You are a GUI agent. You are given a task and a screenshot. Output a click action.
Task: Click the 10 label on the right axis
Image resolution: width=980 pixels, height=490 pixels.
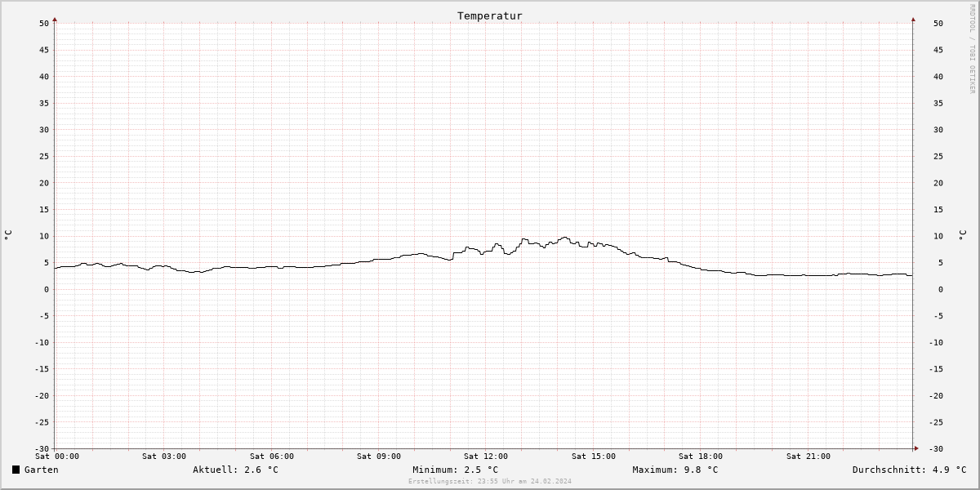pyautogui.click(x=939, y=236)
